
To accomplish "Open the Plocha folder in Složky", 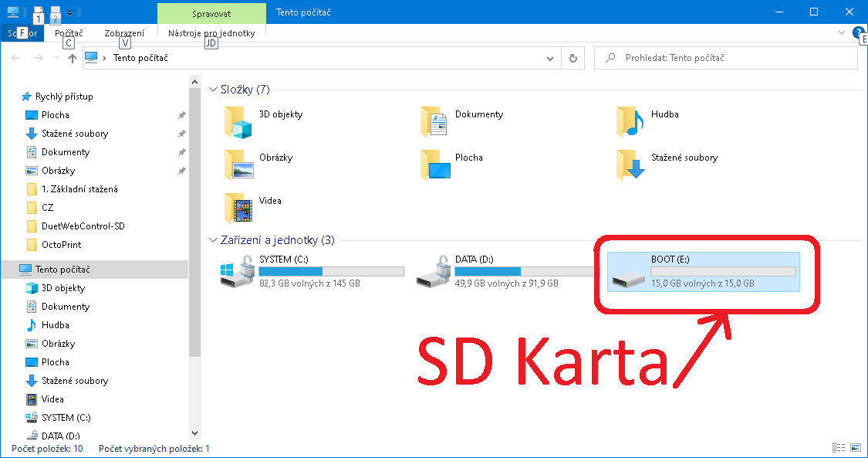I will [x=451, y=165].
